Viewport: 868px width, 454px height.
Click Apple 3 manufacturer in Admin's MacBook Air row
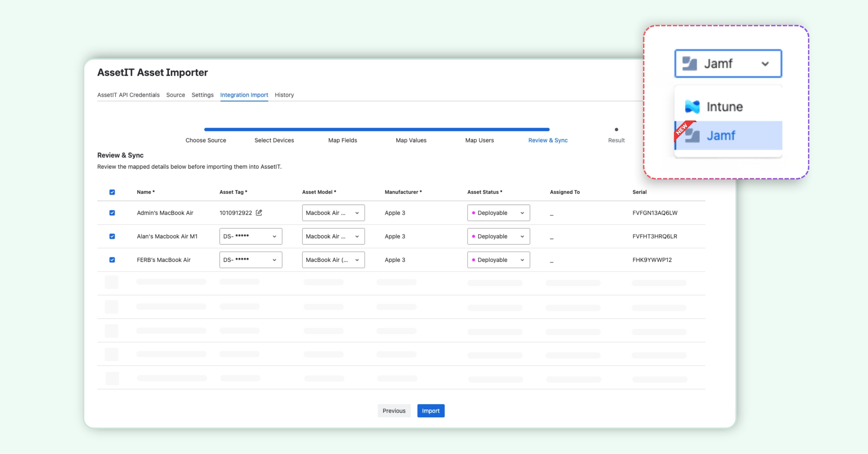[395, 213]
